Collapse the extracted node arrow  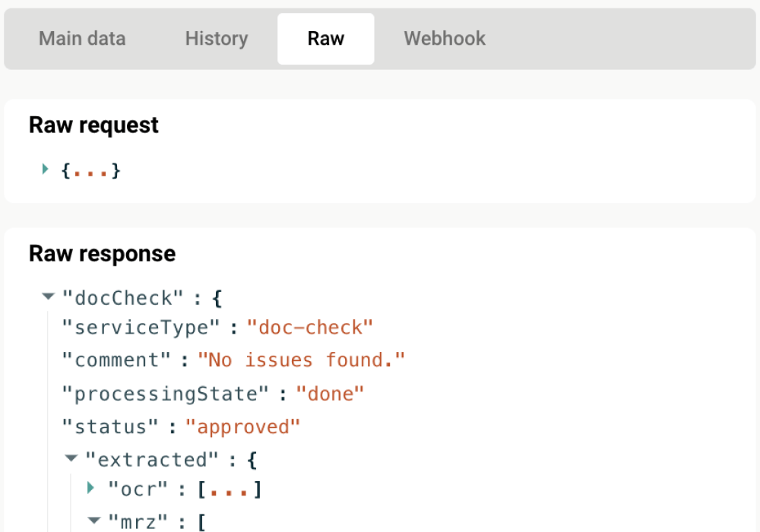click(x=71, y=458)
